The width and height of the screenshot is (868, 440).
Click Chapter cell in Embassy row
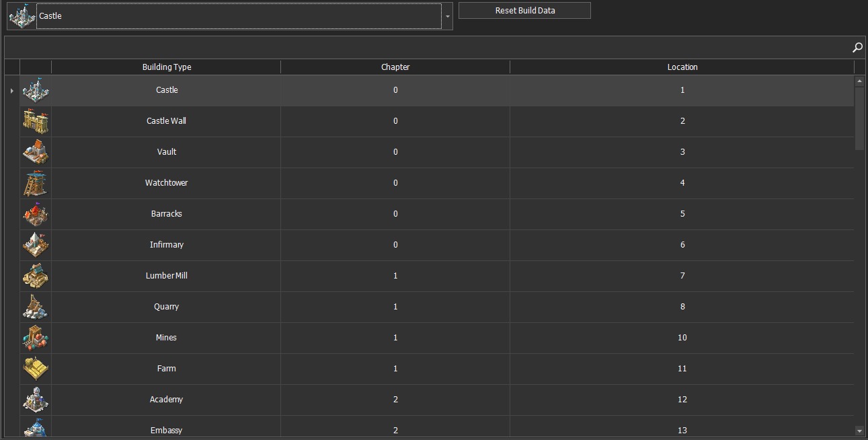click(x=395, y=427)
